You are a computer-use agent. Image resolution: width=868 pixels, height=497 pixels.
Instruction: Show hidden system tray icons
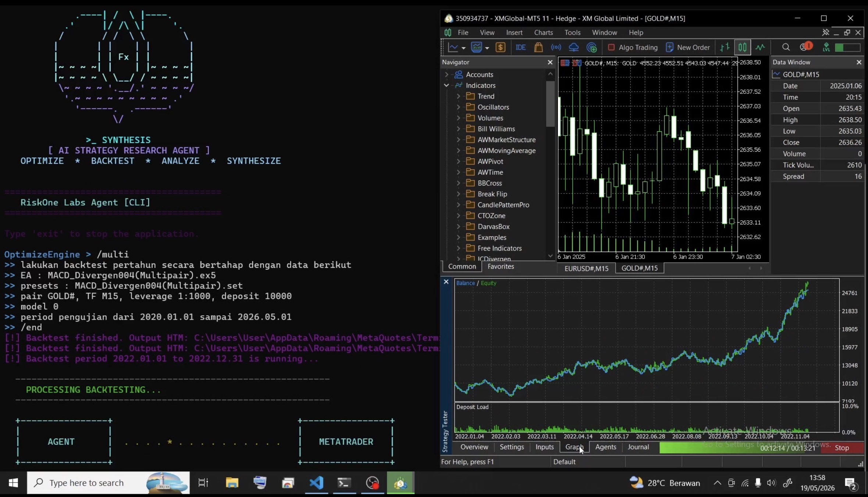[717, 483]
